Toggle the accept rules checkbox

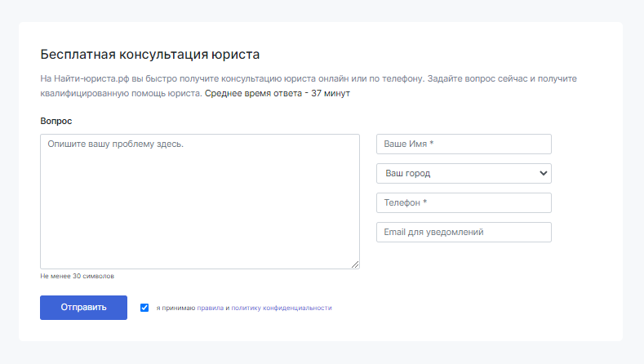[x=144, y=308]
